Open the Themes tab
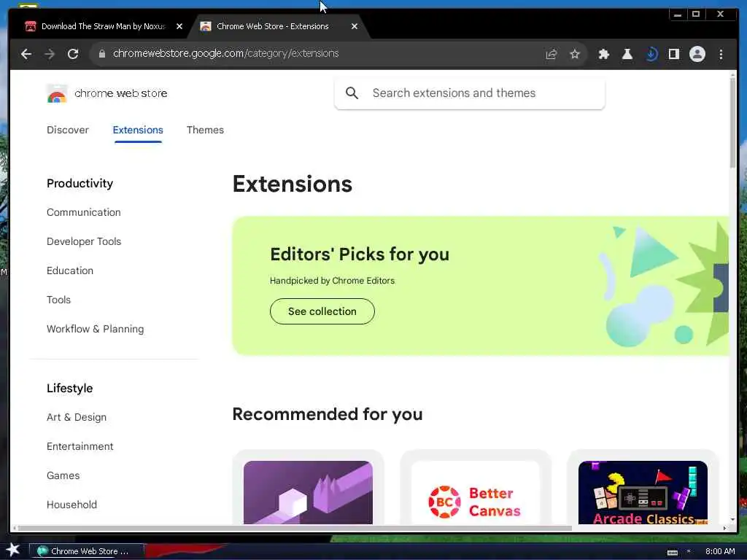The image size is (747, 560). click(x=205, y=130)
